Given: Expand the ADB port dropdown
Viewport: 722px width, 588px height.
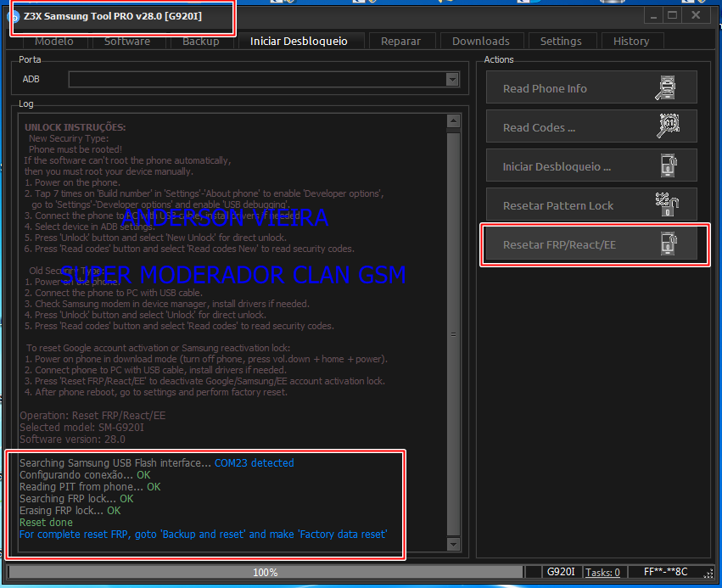Looking at the screenshot, I should (x=452, y=79).
